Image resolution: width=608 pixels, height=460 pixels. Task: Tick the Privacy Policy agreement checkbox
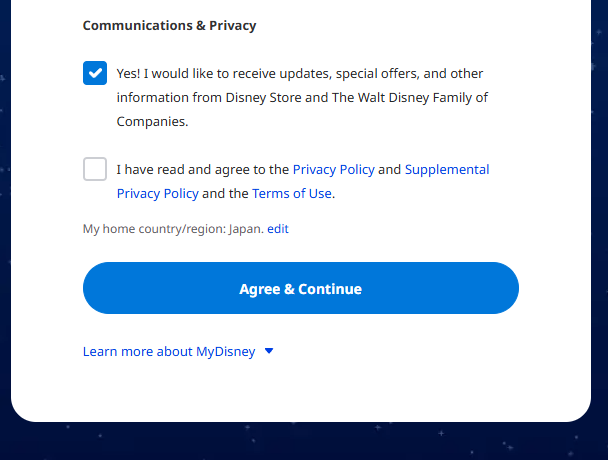pos(95,169)
